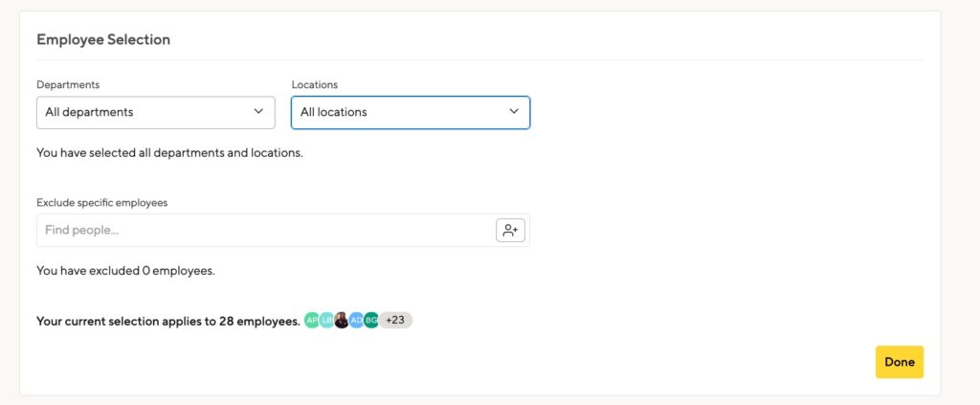
Task: Open the All locations dropdown
Action: coord(411,113)
